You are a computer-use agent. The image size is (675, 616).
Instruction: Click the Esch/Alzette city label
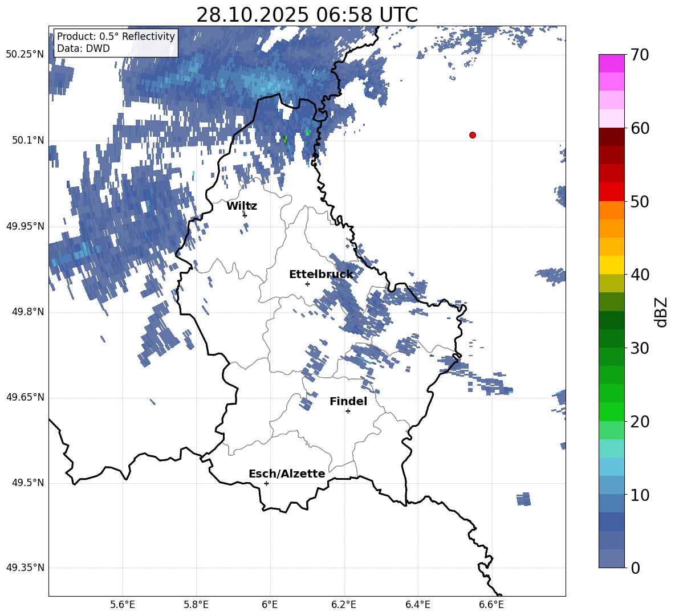[287, 474]
